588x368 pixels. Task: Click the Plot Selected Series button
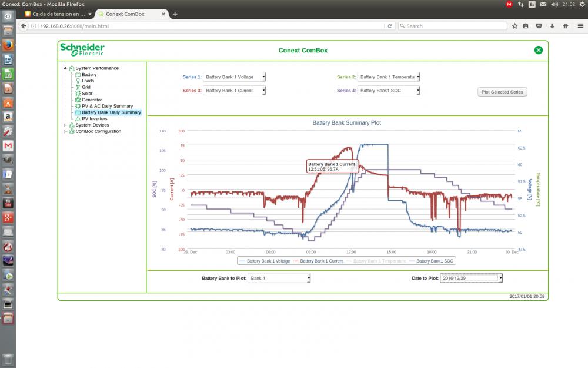click(502, 92)
